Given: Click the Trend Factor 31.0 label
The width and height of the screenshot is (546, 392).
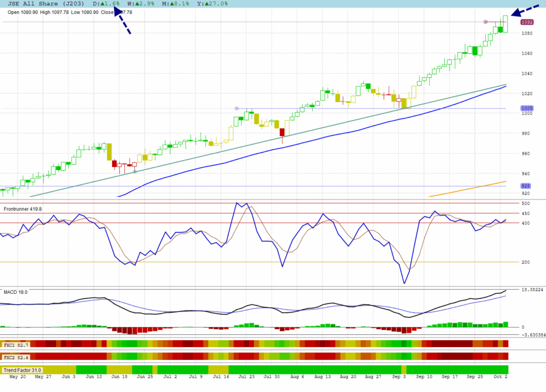Looking at the screenshot, I should coord(22,370).
